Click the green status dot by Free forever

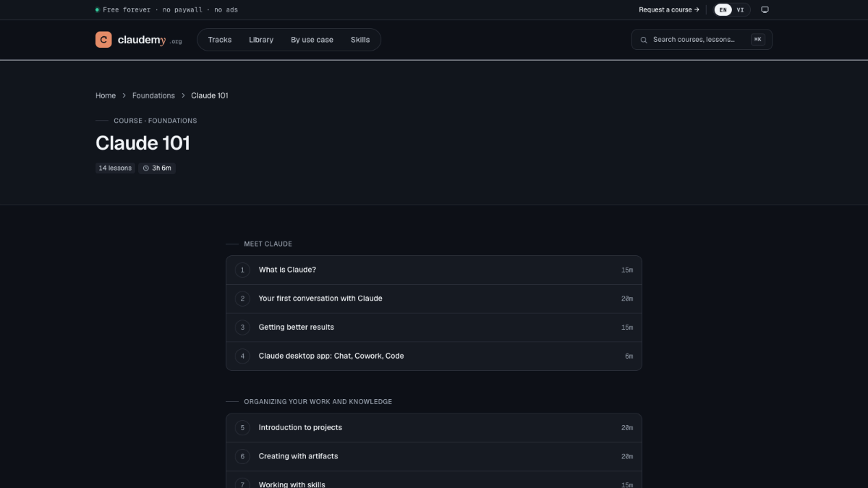98,10
